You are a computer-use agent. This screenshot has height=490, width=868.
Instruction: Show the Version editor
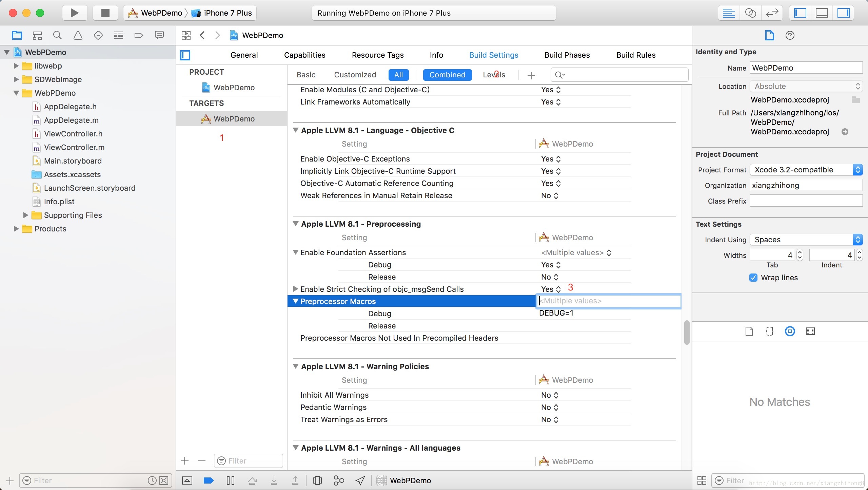[772, 13]
